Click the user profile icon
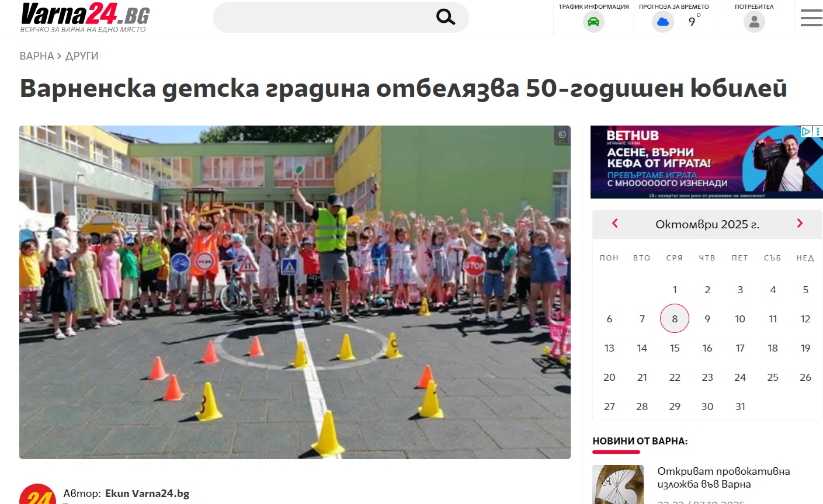The height and width of the screenshot is (504, 823). coord(754,22)
